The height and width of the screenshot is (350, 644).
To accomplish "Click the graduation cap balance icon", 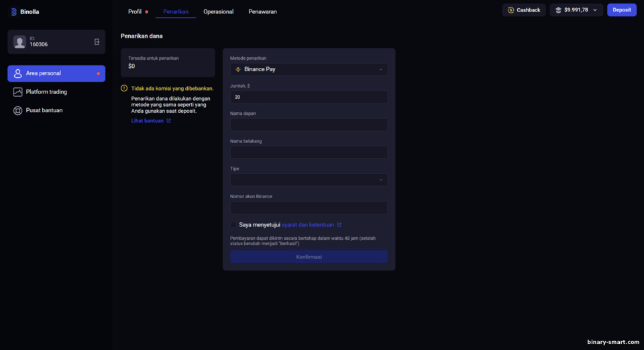I will click(x=558, y=10).
